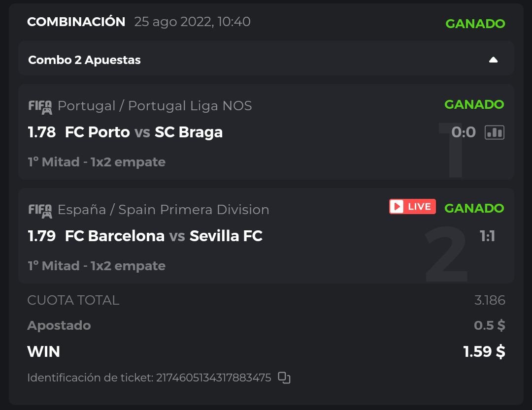Image resolution: width=532 pixels, height=410 pixels.
Task: Click FIFA gamepad icon beside Portugal league
Action: point(40,106)
